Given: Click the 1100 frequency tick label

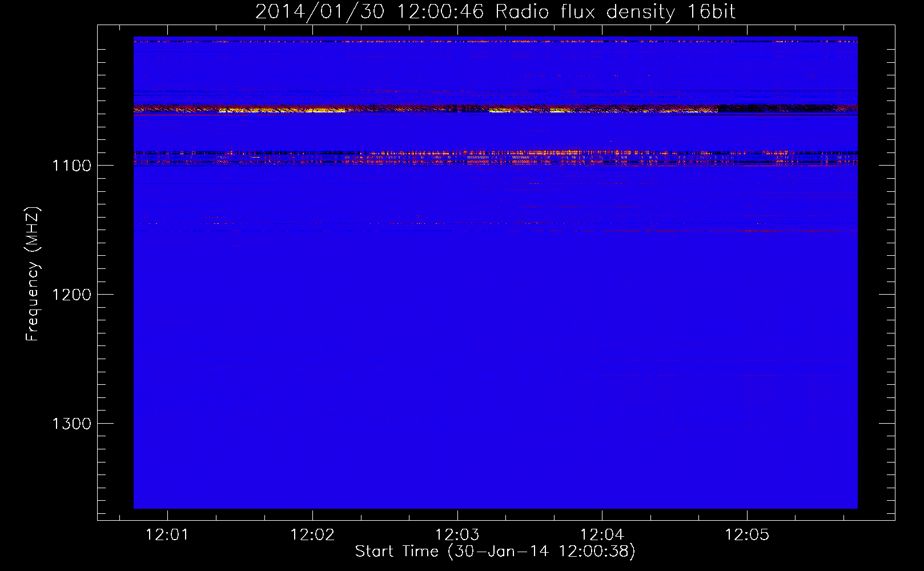Looking at the screenshot, I should [72, 166].
